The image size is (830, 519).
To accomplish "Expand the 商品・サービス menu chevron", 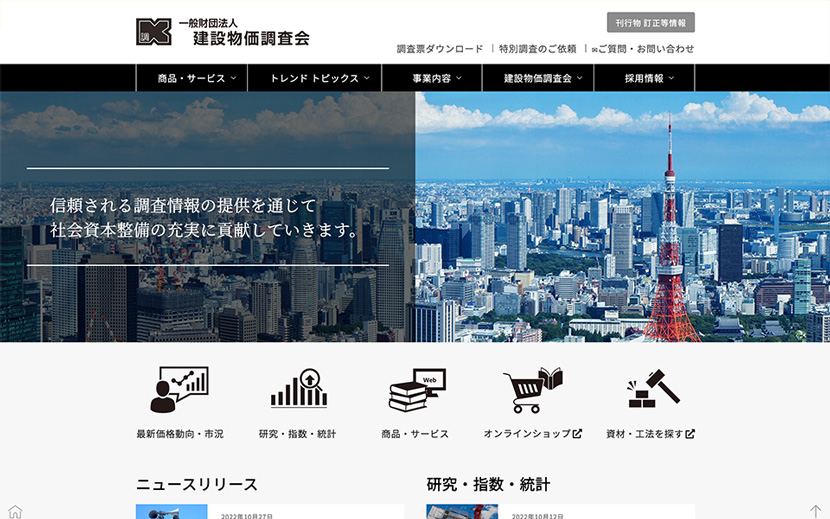I will point(233,78).
